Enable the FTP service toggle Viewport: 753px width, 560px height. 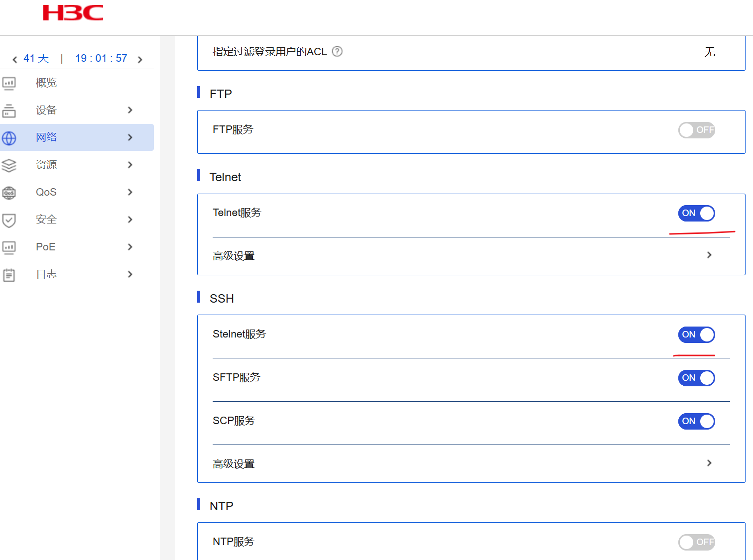(x=696, y=130)
